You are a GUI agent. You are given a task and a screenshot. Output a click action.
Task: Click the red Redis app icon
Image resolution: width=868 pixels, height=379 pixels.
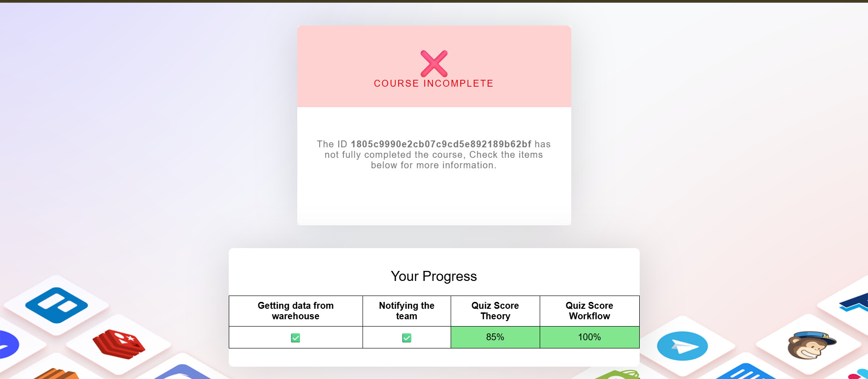(x=119, y=344)
